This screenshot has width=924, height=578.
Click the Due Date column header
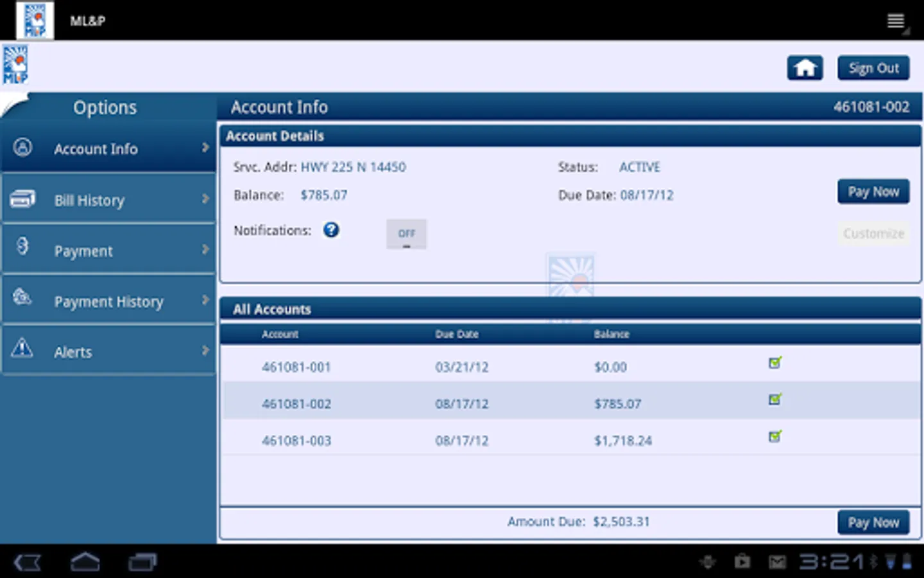(x=457, y=334)
